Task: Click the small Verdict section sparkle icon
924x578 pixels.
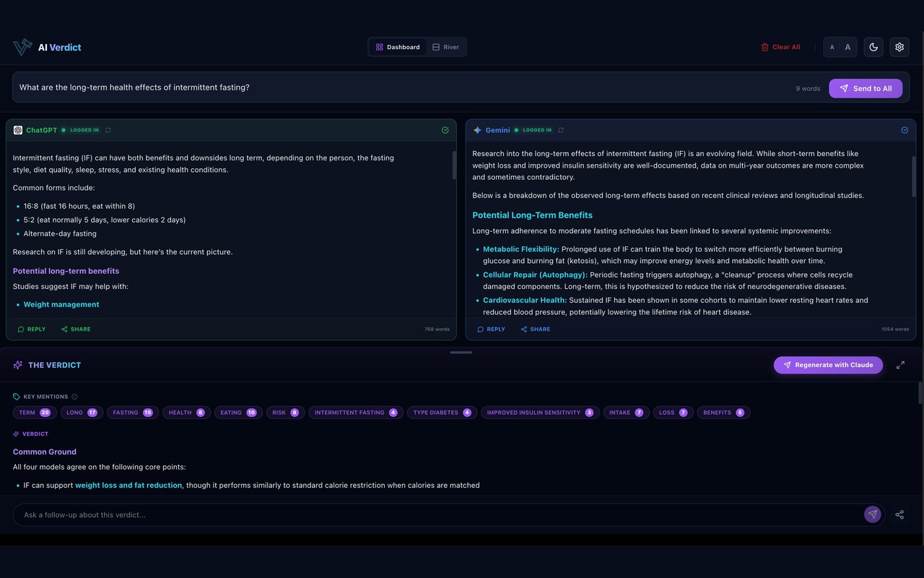Action: (17, 434)
